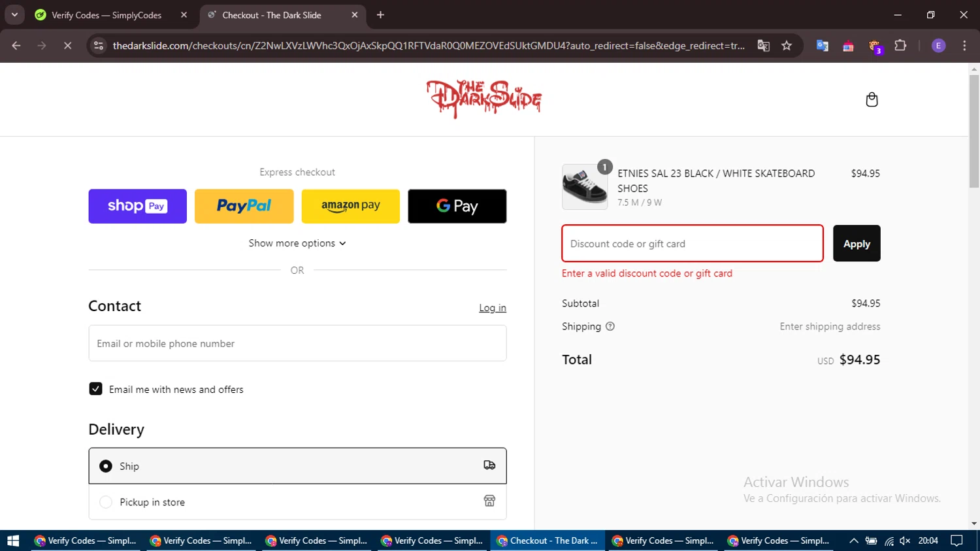
Task: Pay with Shop Pay button
Action: pyautogui.click(x=138, y=206)
